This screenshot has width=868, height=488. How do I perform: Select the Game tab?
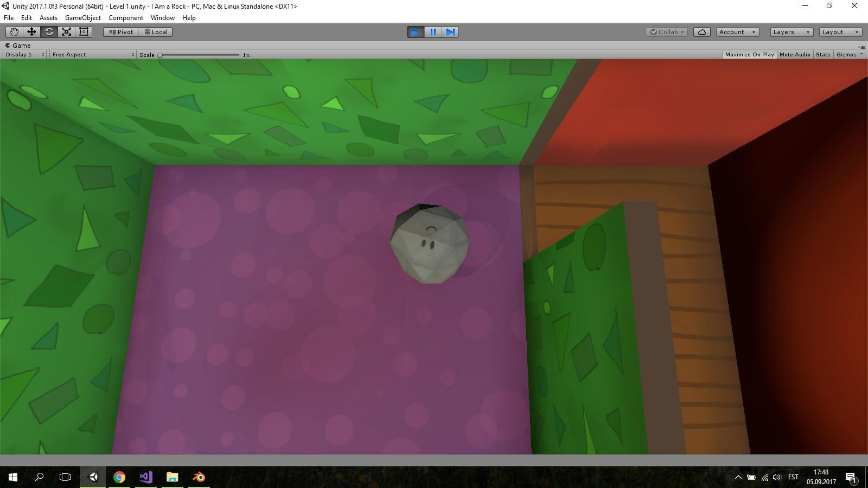click(18, 46)
